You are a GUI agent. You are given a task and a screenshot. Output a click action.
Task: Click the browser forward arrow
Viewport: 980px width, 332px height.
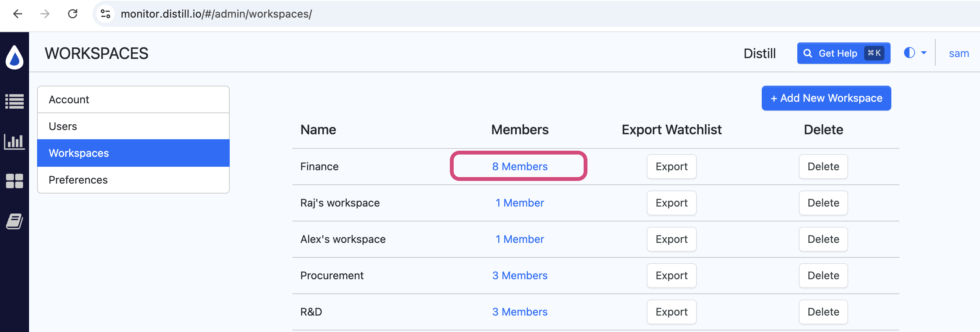coord(45,14)
